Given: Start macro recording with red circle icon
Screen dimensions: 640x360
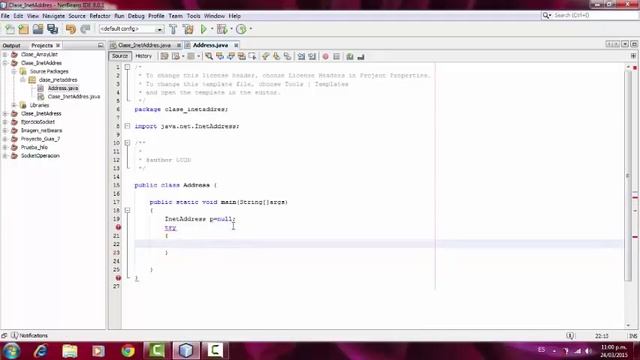Looking at the screenshot, I should (x=325, y=56).
